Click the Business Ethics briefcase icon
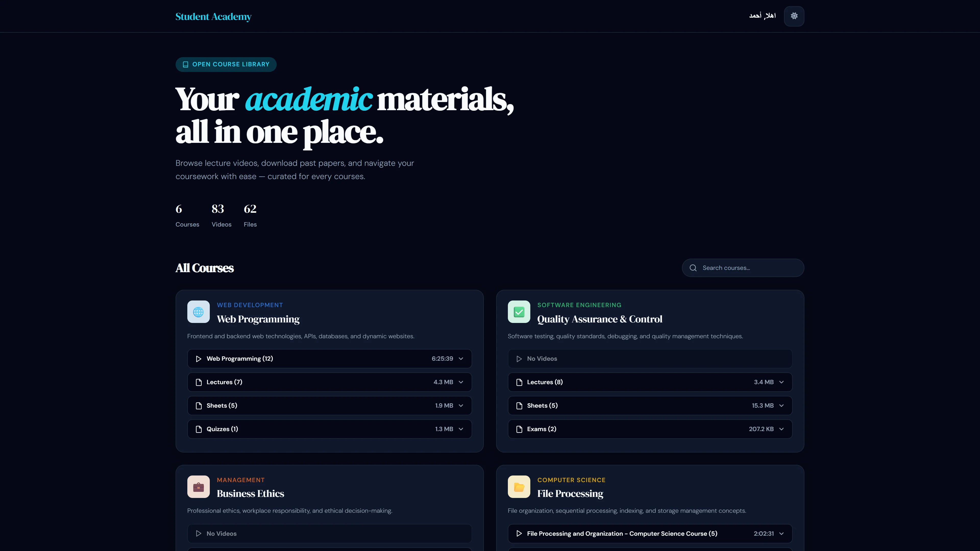This screenshot has height=551, width=980. tap(198, 487)
